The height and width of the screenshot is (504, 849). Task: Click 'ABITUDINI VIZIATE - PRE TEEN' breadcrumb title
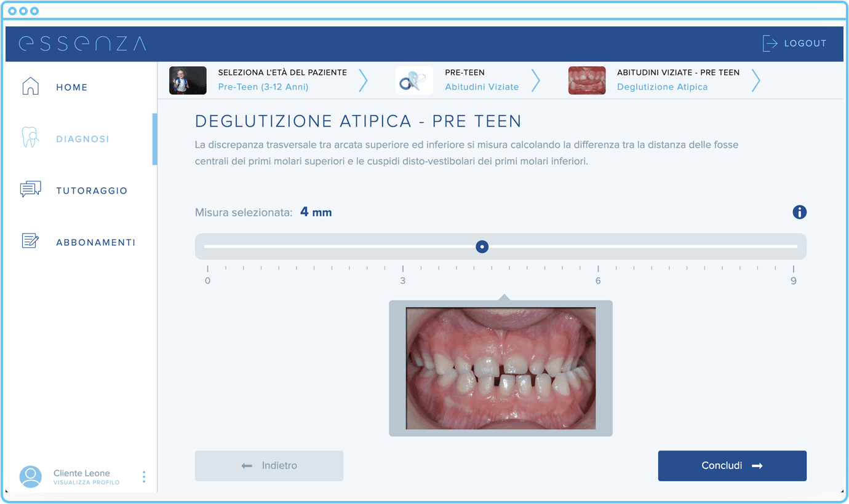tap(679, 73)
